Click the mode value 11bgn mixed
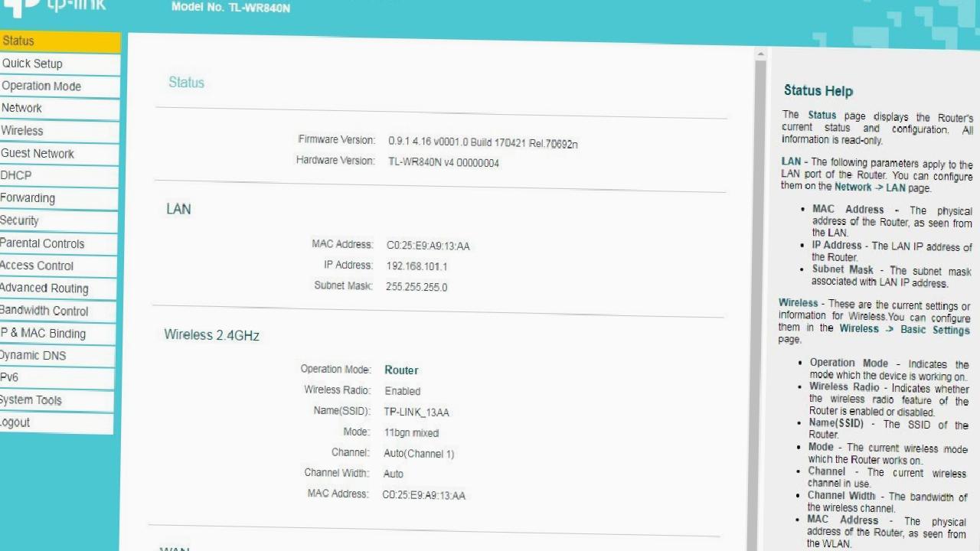The image size is (980, 551). pos(411,433)
